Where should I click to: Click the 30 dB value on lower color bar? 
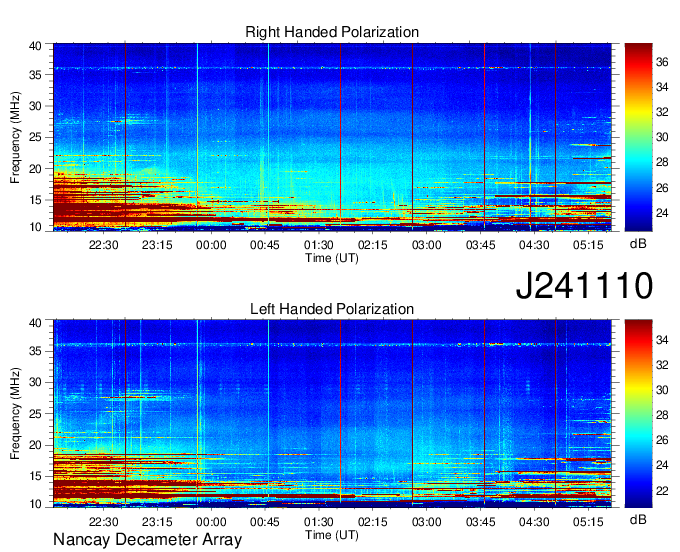(x=662, y=390)
